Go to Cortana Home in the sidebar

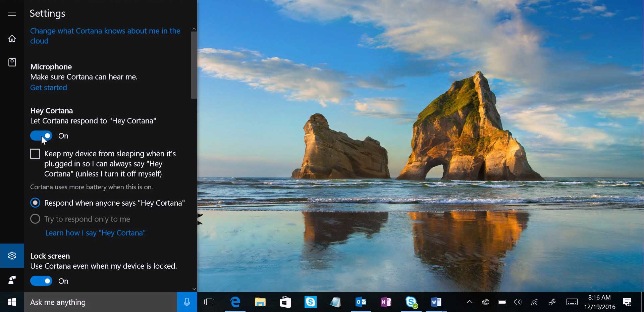point(12,38)
